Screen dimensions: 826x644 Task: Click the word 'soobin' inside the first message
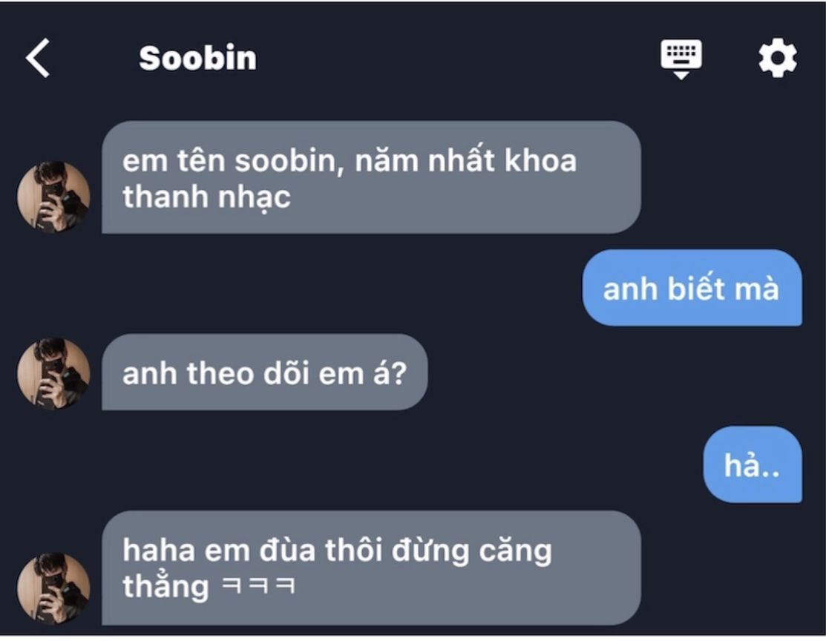tap(288, 160)
